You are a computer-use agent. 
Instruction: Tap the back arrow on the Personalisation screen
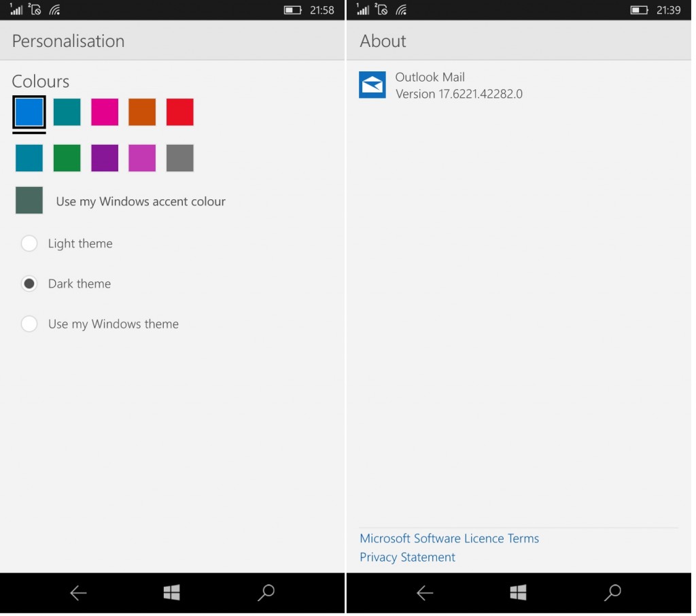point(78,594)
